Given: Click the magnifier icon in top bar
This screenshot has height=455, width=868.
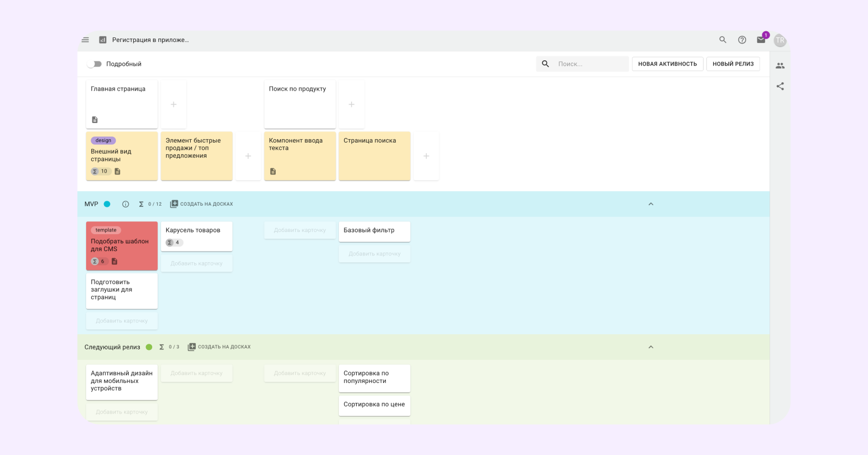Looking at the screenshot, I should click(723, 40).
